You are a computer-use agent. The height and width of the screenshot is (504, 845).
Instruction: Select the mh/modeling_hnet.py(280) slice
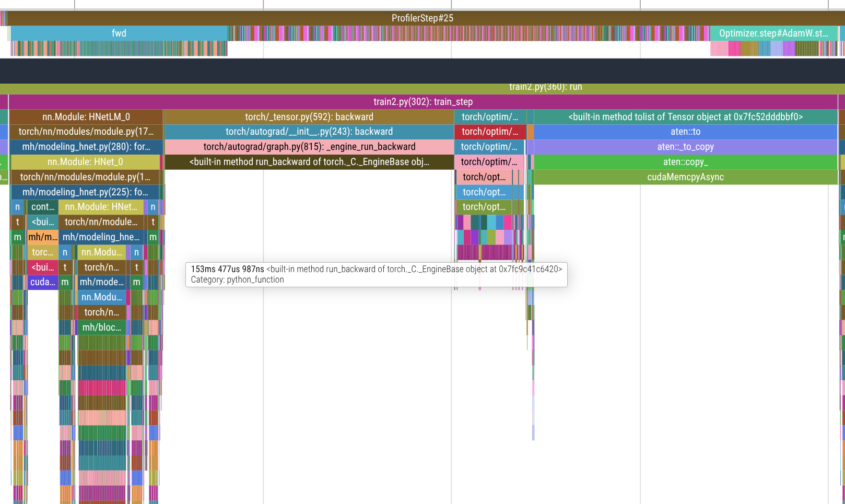coord(86,147)
